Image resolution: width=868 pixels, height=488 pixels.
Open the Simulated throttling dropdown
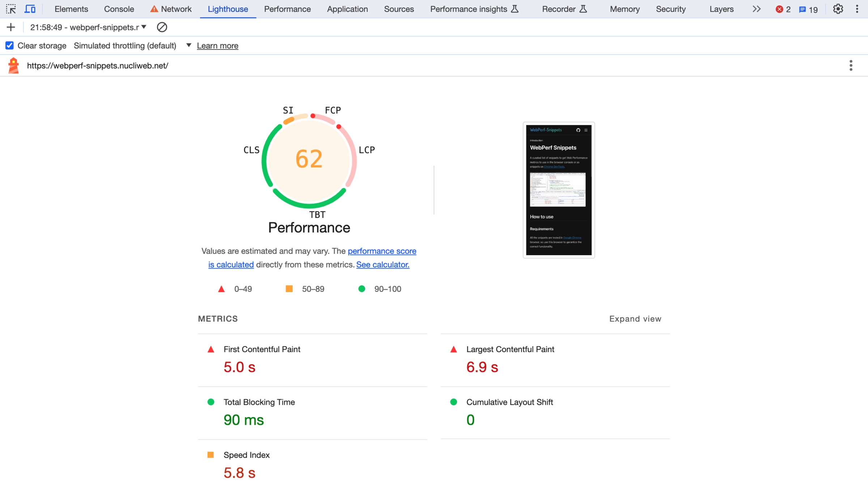click(188, 46)
